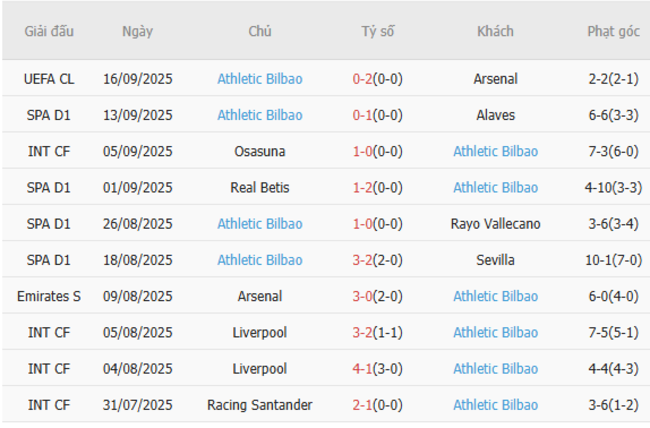Select the "Khách" column header
The width and height of the screenshot is (650, 428).
pyautogui.click(x=495, y=31)
